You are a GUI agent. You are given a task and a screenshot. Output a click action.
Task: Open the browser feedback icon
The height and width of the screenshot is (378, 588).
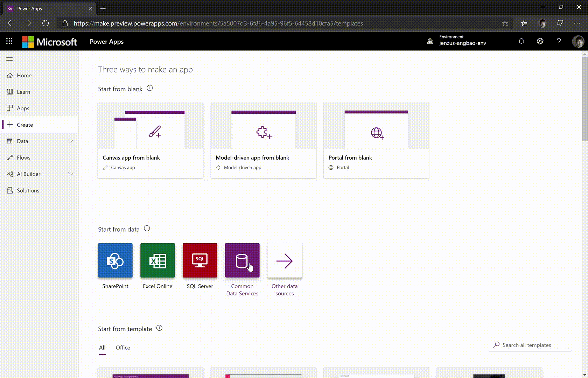click(560, 23)
